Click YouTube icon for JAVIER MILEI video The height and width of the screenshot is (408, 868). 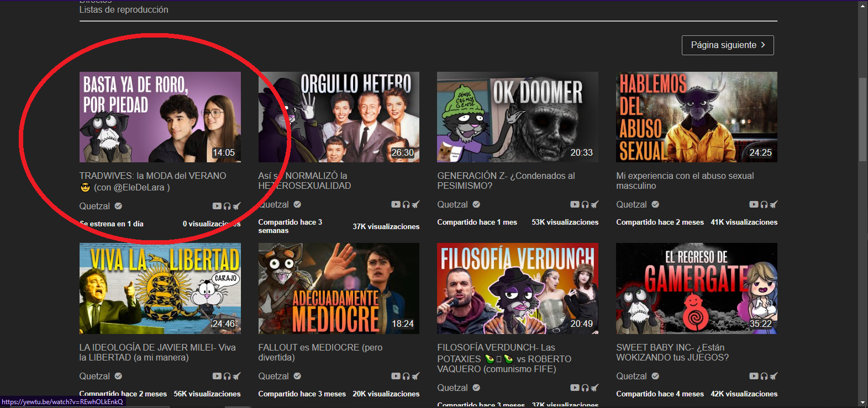(217, 376)
